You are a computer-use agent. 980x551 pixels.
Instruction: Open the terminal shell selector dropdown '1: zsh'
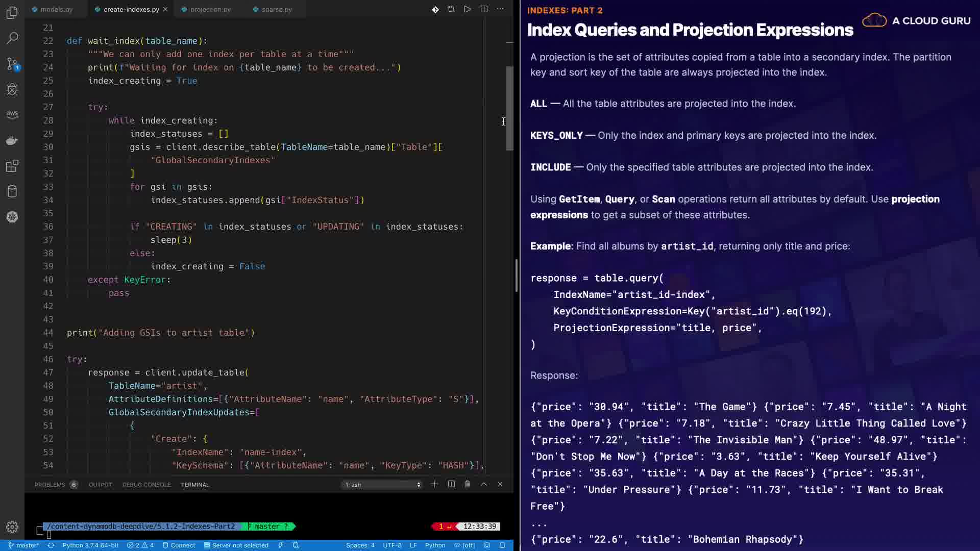coord(382,485)
